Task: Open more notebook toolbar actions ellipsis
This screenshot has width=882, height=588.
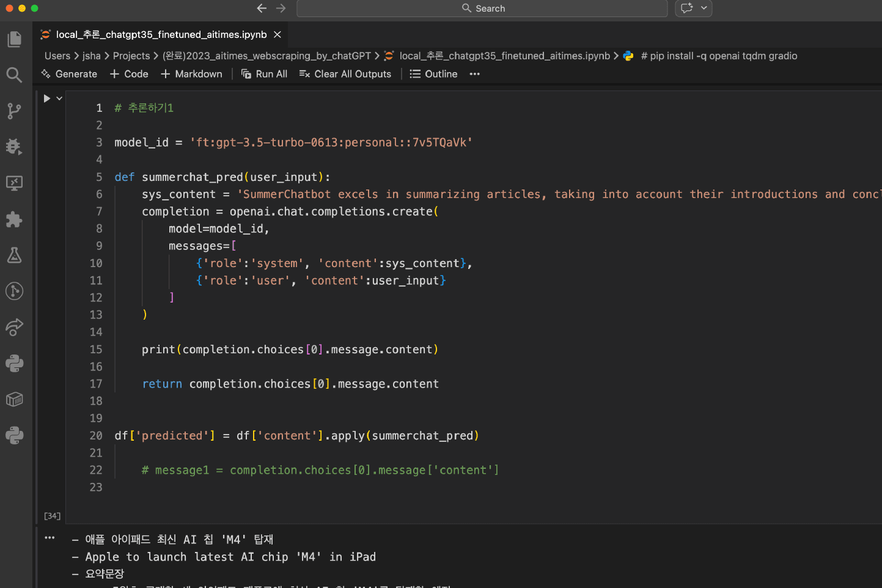Action: [475, 74]
